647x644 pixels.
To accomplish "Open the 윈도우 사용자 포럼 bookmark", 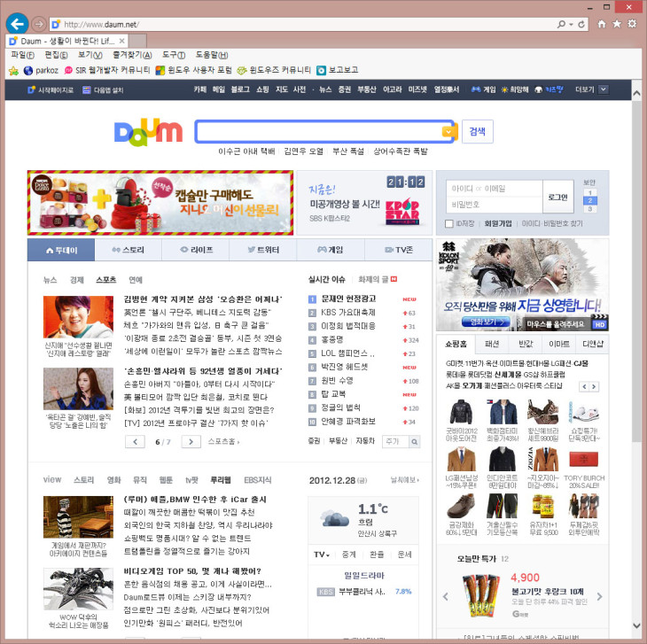I will tap(193, 71).
